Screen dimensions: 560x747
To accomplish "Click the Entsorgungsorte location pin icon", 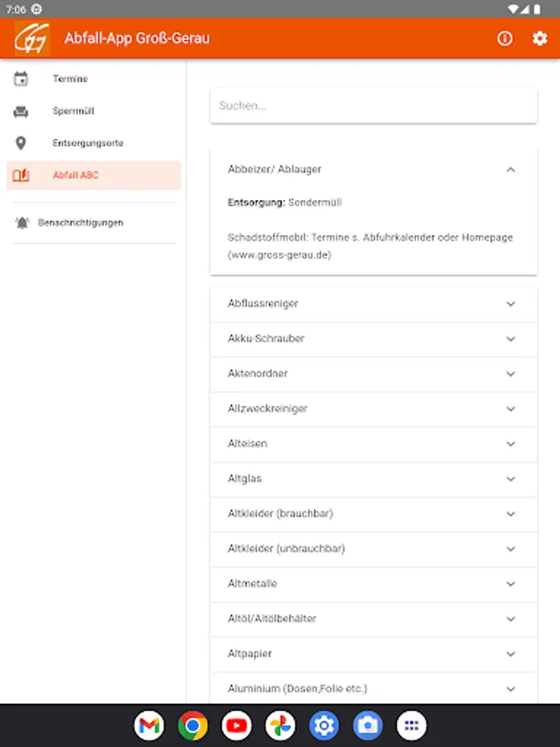I will tap(22, 143).
